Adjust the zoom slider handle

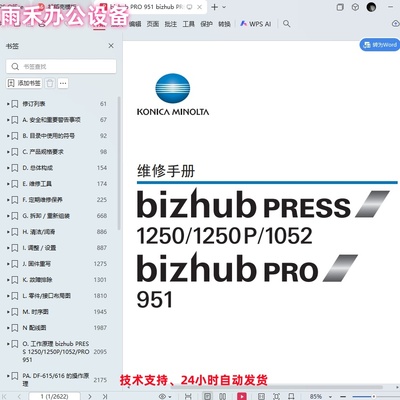(374, 396)
